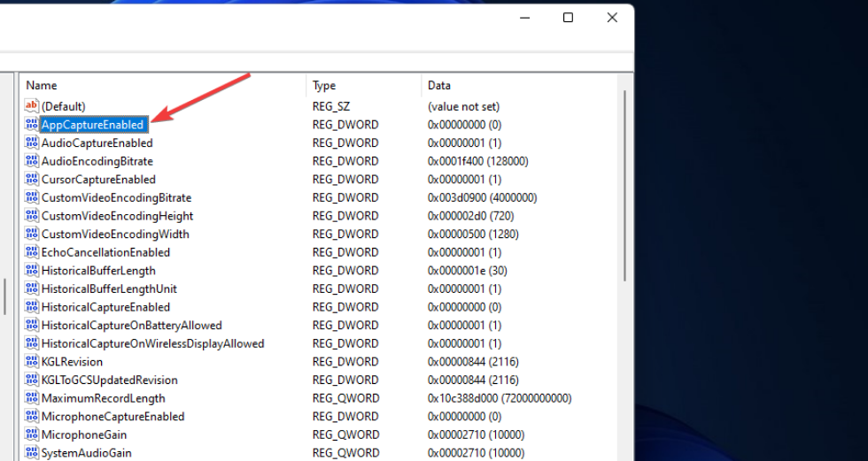This screenshot has height=461, width=868.
Task: Select the MicrophoneCaptureEnabled entry
Action: pos(112,417)
